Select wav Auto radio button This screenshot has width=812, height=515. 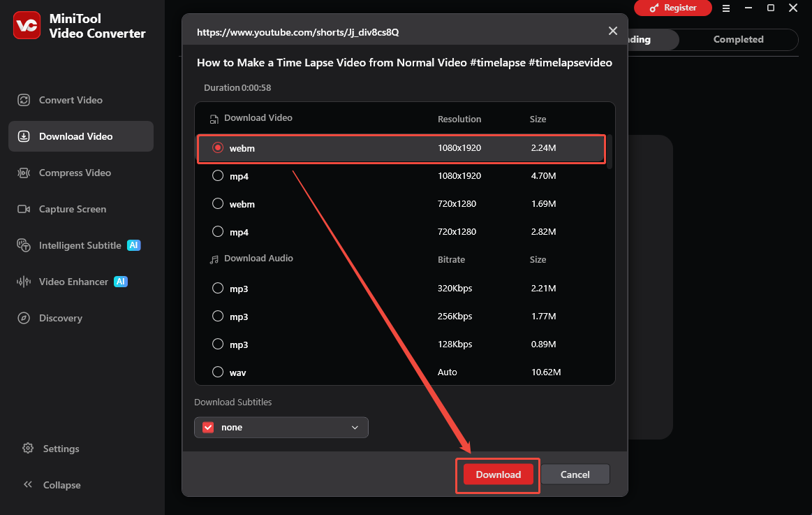click(x=218, y=372)
